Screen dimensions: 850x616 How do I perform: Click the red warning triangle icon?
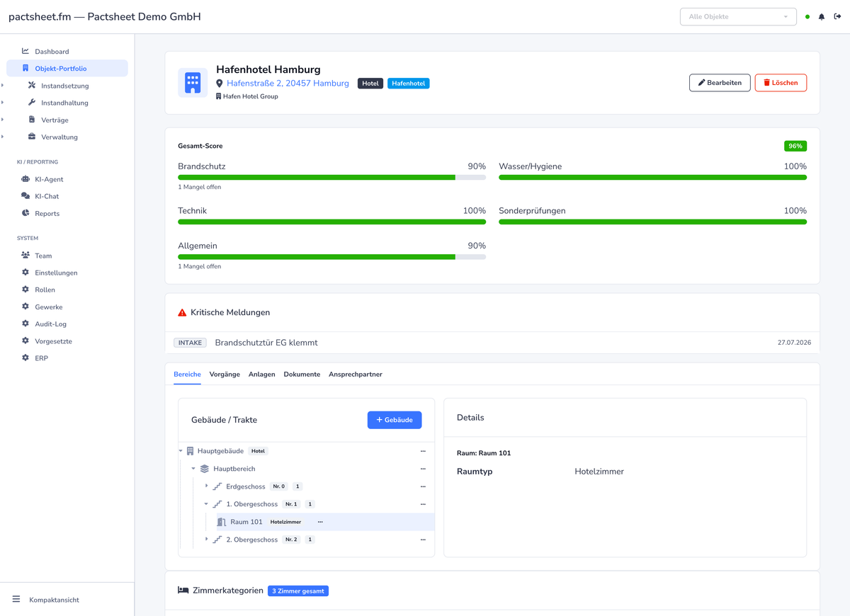pos(182,312)
